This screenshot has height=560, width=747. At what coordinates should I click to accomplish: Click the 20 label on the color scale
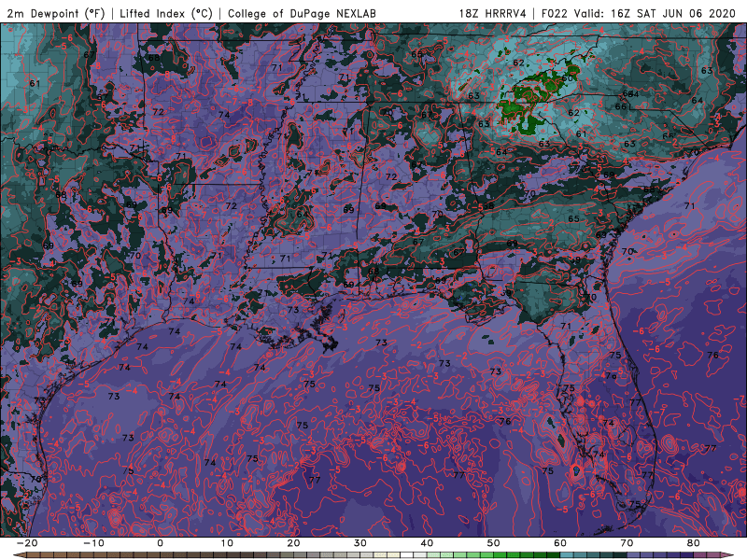(x=293, y=543)
